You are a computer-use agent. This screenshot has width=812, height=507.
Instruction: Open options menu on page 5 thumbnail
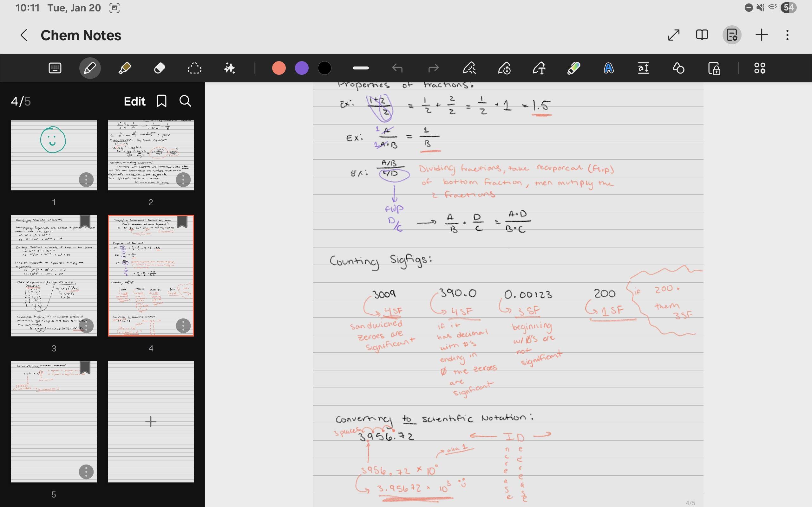(86, 472)
